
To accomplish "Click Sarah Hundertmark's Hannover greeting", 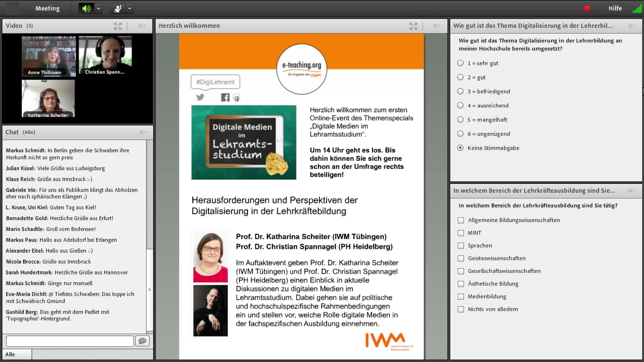I will click(67, 272).
